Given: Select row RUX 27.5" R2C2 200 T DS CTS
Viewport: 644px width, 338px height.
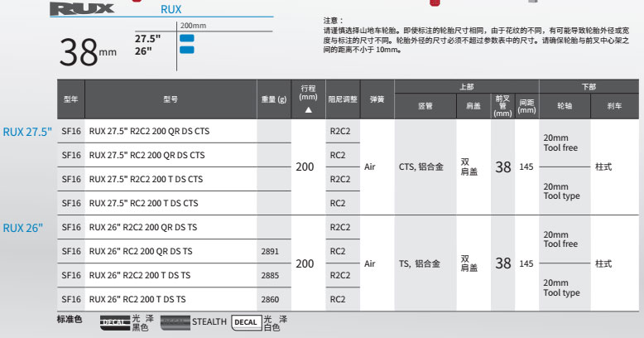Looking at the screenshot, I should (174, 179).
